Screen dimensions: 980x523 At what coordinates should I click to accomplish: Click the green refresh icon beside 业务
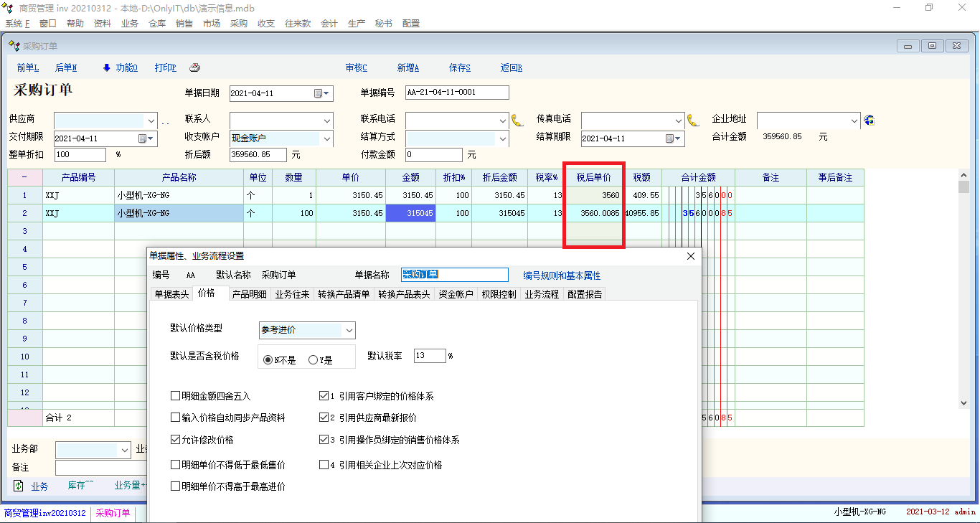pos(19,486)
